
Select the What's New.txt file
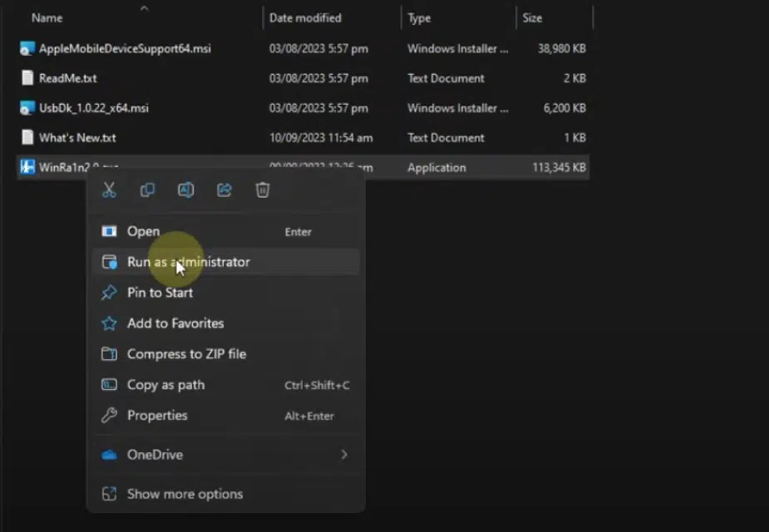(77, 138)
